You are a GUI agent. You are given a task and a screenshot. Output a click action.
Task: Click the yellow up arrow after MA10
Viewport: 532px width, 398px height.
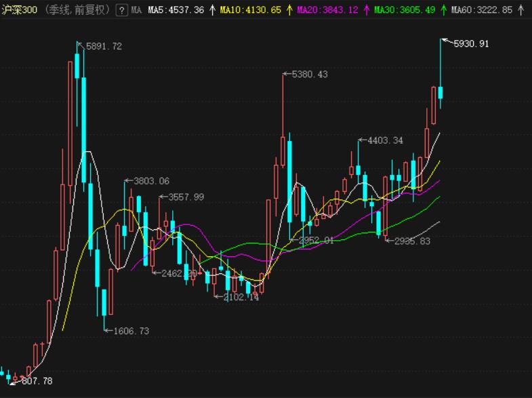click(x=289, y=10)
